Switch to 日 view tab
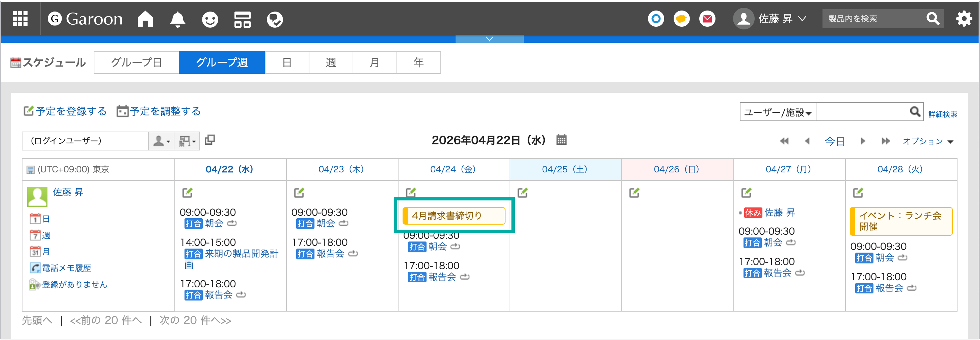 point(287,62)
